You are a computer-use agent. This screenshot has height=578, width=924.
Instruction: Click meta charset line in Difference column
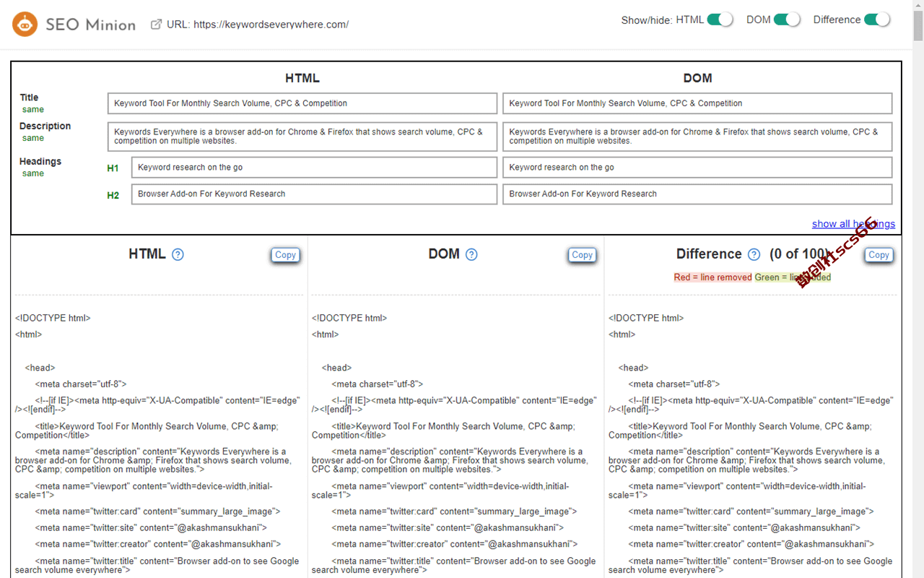tap(674, 384)
